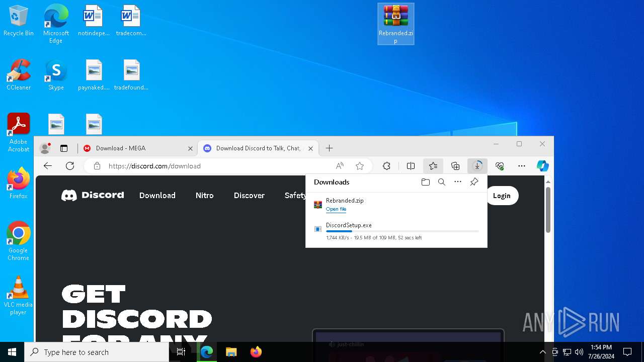Click the Edge profile avatar icon
The height and width of the screenshot is (362, 644).
pos(45,148)
